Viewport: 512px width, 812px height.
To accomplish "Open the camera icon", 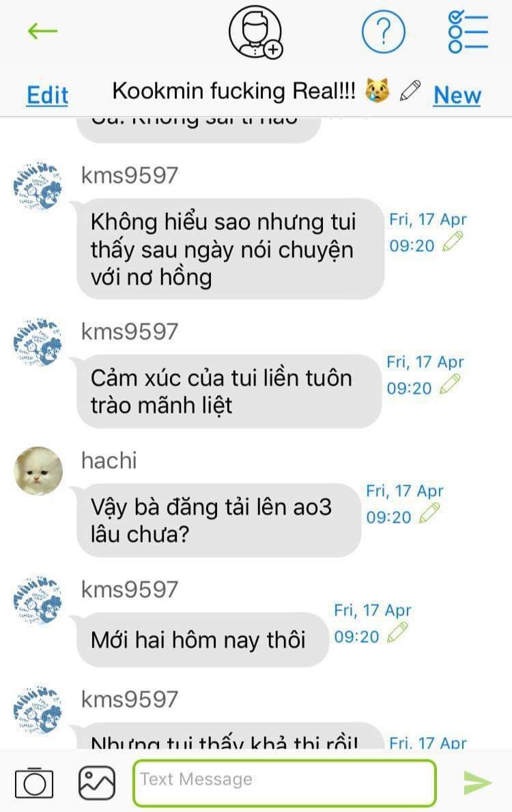I will pos(34,783).
